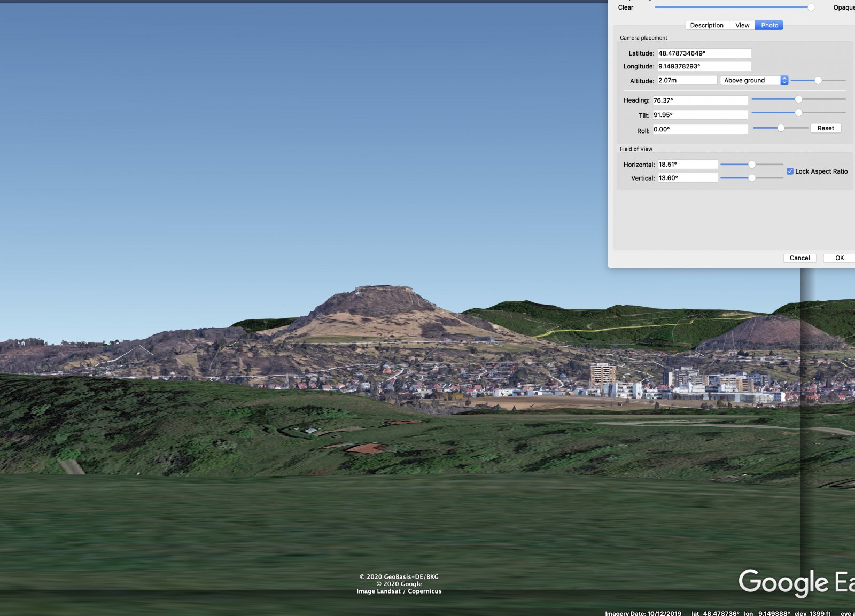Select the Photo tab
Screen dimensions: 855x616
click(769, 25)
